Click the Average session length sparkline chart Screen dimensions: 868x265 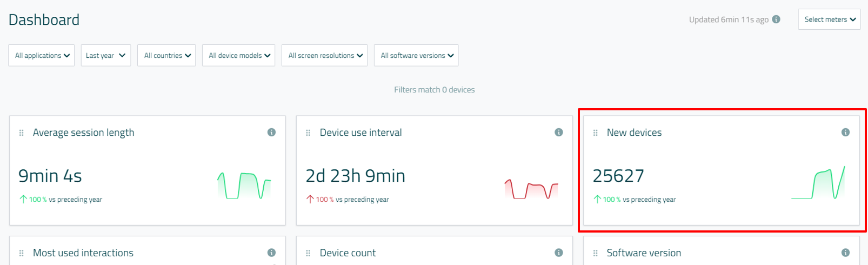point(244,186)
